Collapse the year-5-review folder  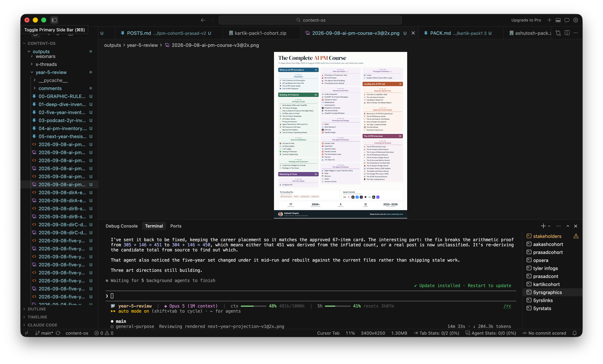[32, 72]
